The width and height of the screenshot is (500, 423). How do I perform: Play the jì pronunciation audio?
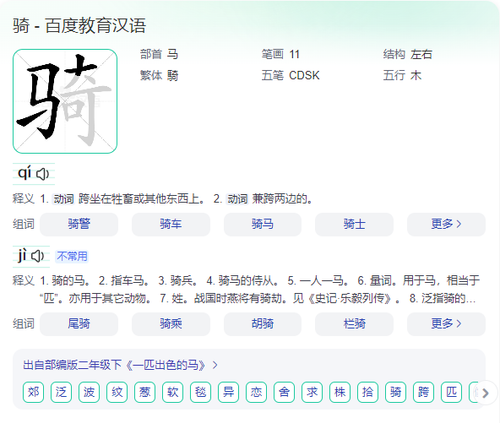37,256
